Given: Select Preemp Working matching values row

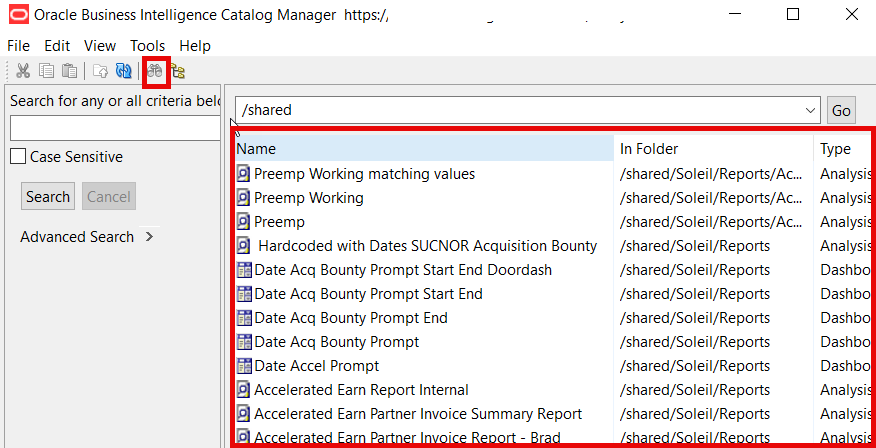Looking at the screenshot, I should pyautogui.click(x=364, y=174).
